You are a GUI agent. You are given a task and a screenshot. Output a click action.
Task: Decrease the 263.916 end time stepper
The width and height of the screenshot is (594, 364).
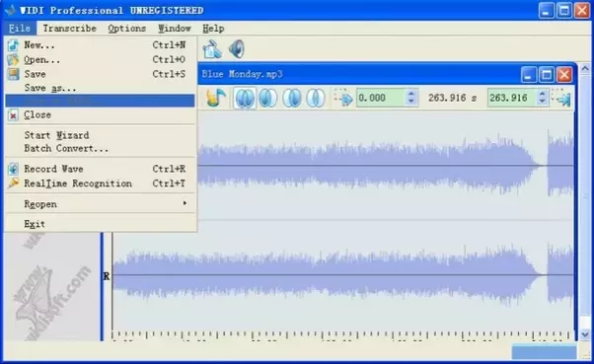click(x=543, y=102)
